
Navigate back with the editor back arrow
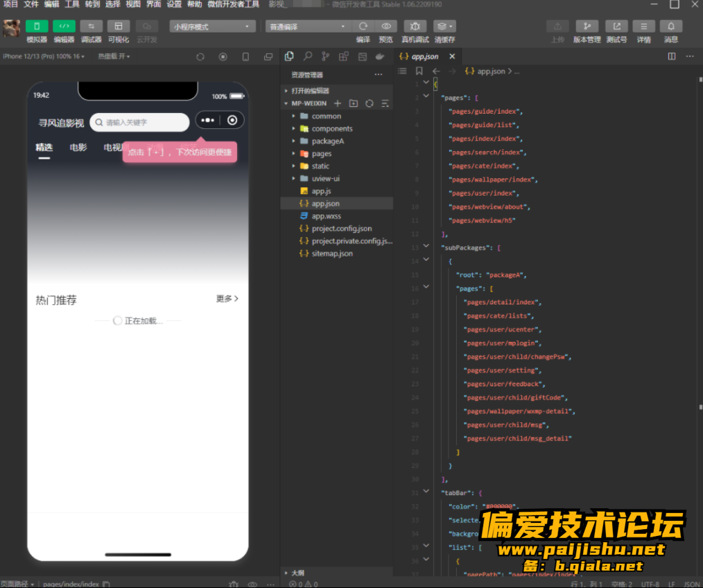pyautogui.click(x=436, y=71)
